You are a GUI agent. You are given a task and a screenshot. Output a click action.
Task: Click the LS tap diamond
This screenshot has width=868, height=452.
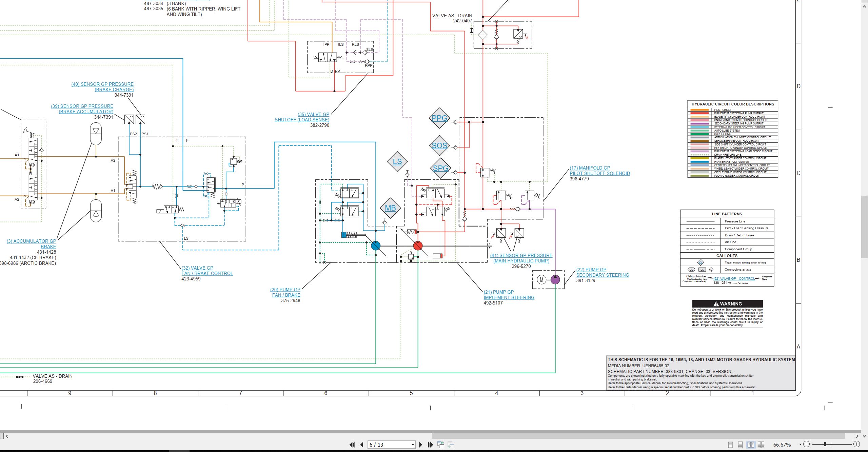pos(397,162)
